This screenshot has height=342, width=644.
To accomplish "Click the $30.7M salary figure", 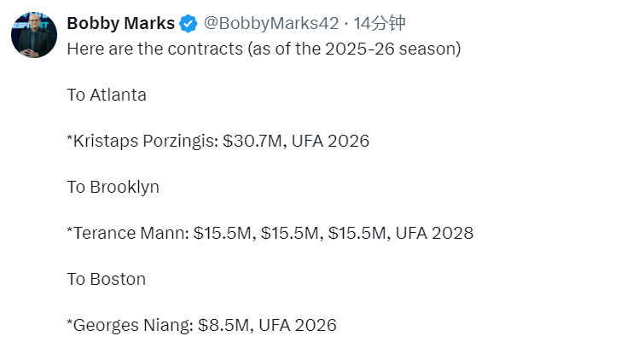I will pyautogui.click(x=252, y=141).
